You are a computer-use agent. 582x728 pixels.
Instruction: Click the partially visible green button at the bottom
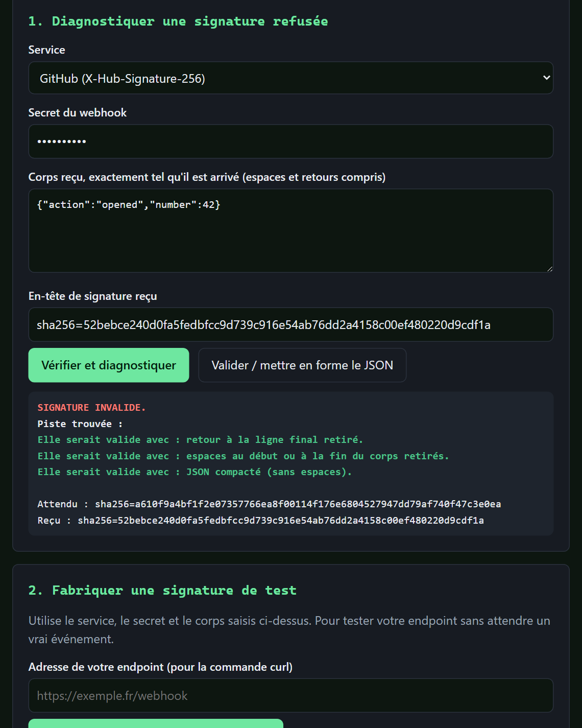tap(156, 723)
